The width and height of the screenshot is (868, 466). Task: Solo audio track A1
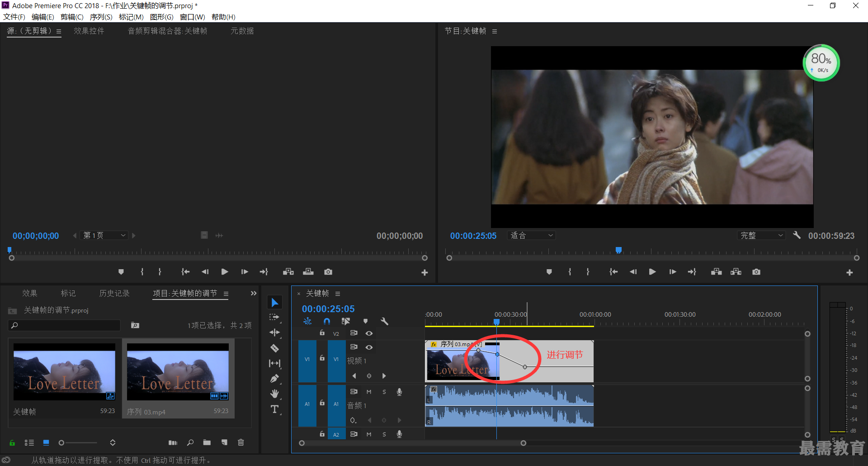pos(384,392)
